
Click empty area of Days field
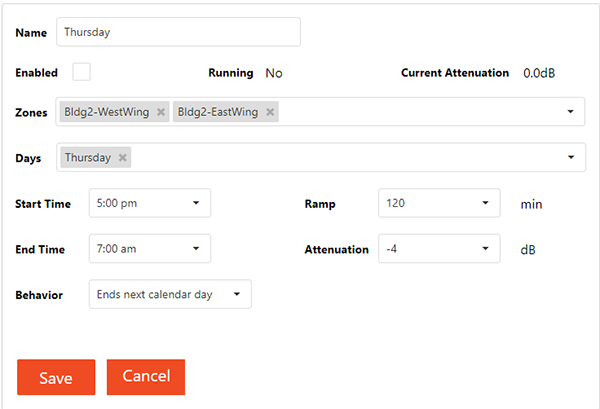pyautogui.click(x=344, y=157)
